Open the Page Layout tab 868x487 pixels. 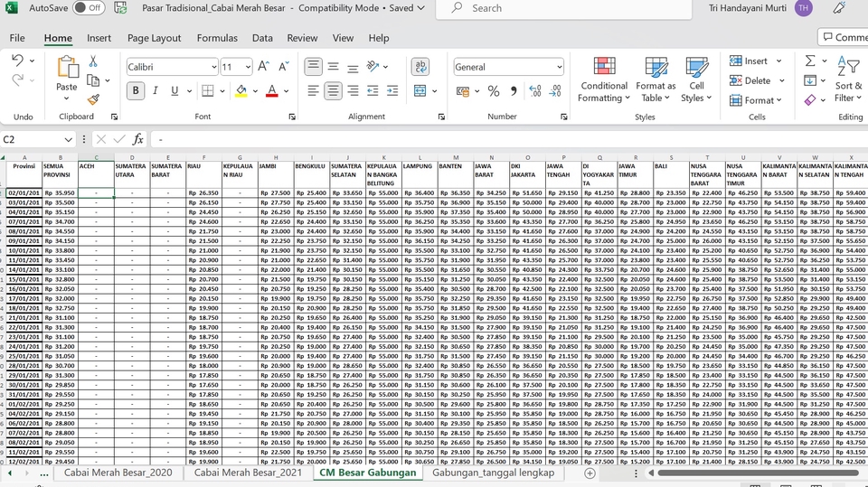click(154, 38)
